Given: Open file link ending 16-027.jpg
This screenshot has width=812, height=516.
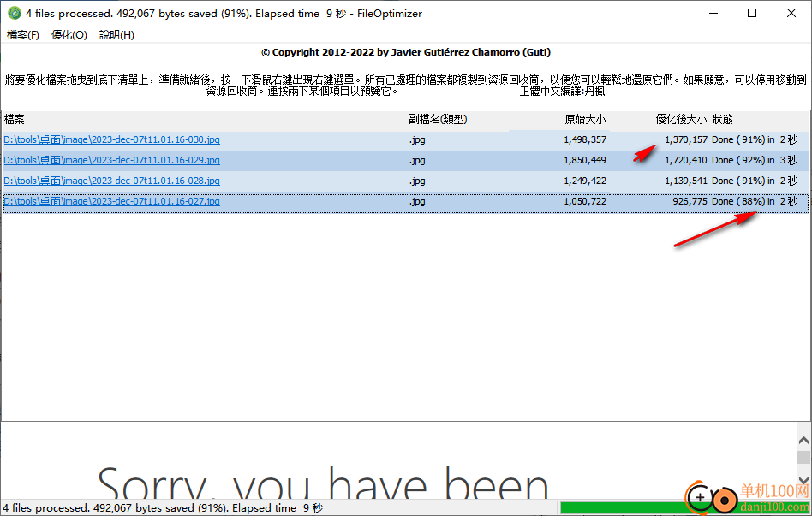Looking at the screenshot, I should pyautogui.click(x=112, y=201).
